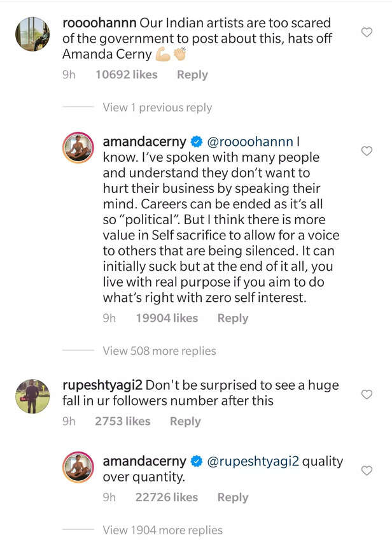Like Amanda Cerny's first reply with heart icon
The image size is (392, 542).
point(367,151)
